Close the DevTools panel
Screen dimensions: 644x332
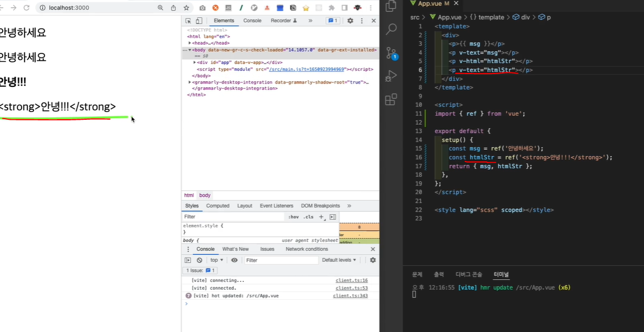[373, 21]
